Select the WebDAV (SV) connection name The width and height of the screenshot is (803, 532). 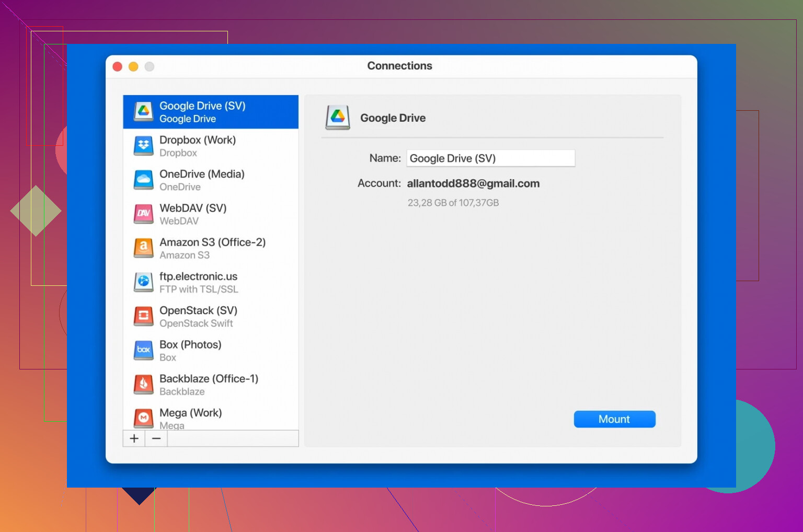coord(193,208)
